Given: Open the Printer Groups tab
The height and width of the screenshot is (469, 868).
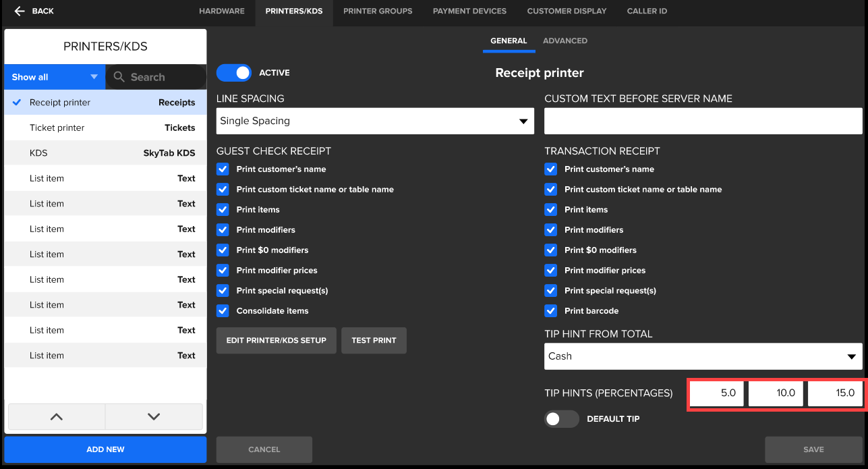Looking at the screenshot, I should 378,11.
